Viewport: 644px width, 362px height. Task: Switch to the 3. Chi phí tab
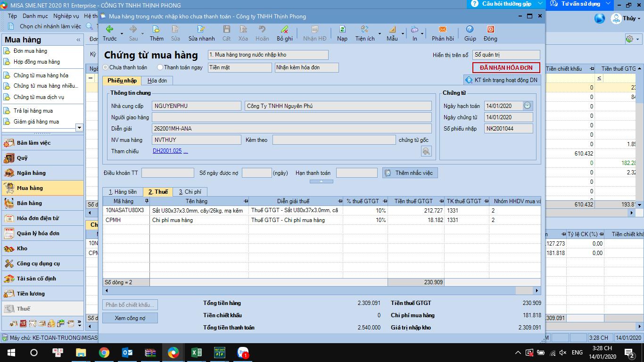point(190,192)
